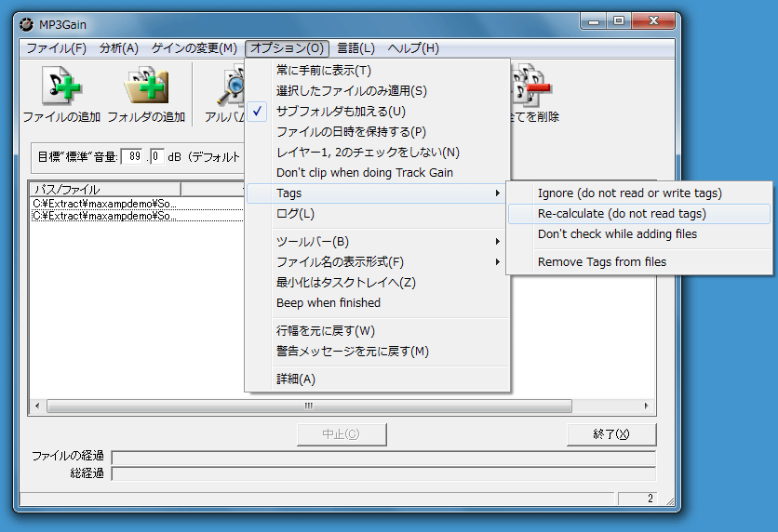Open 詳細(A) advanced options

pyautogui.click(x=378, y=379)
